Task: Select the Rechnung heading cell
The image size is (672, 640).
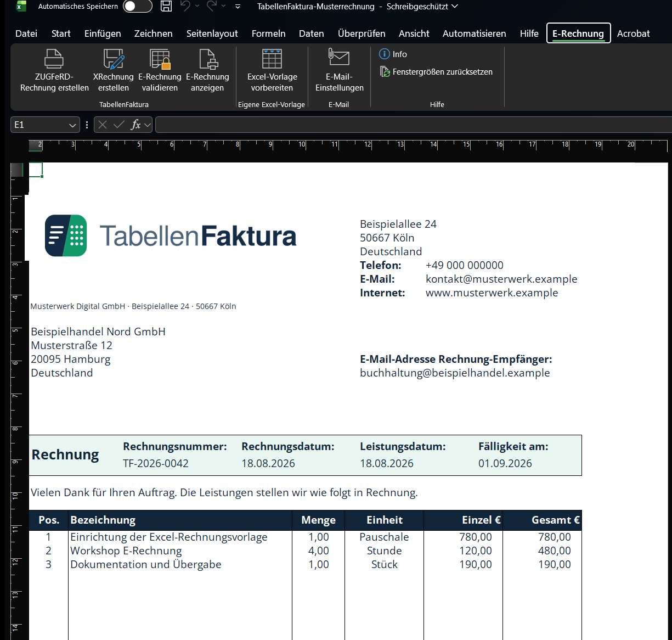Action: tap(65, 454)
